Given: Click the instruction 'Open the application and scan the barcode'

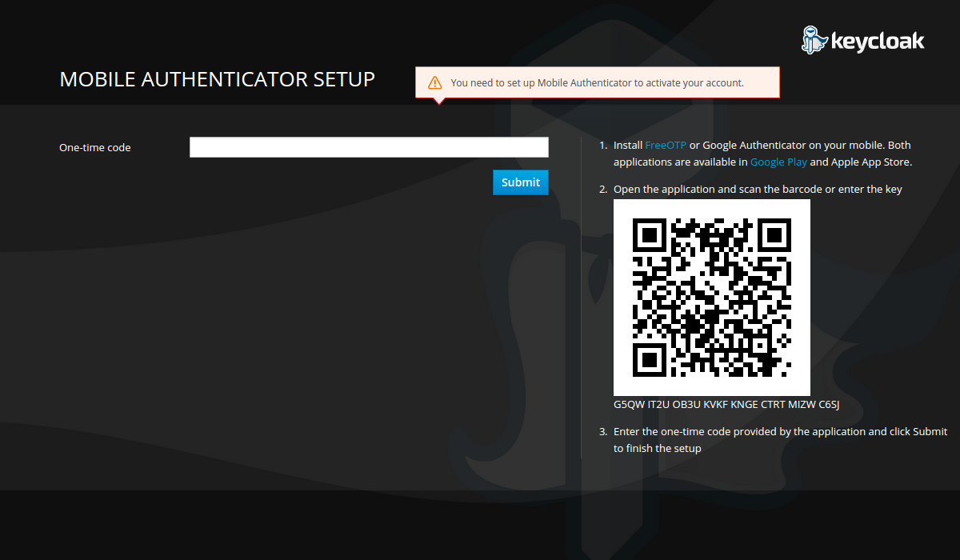Looking at the screenshot, I should click(758, 190).
